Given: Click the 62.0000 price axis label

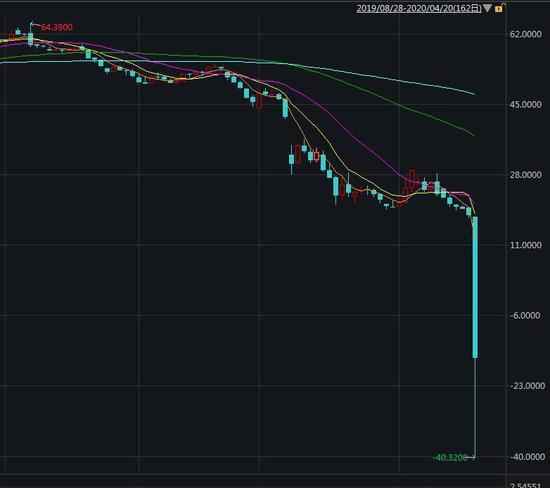Looking at the screenshot, I should [x=525, y=34].
